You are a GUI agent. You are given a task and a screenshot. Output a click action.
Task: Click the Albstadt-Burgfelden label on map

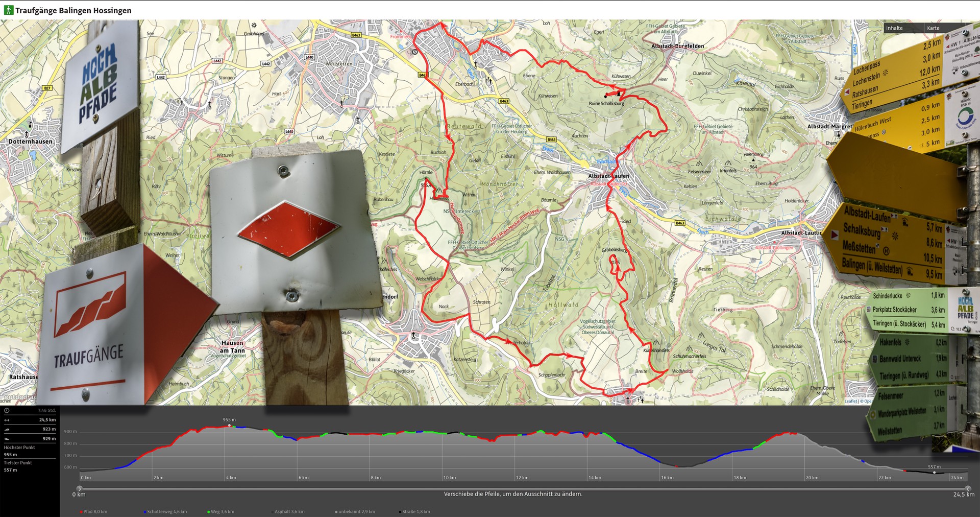tap(677, 46)
